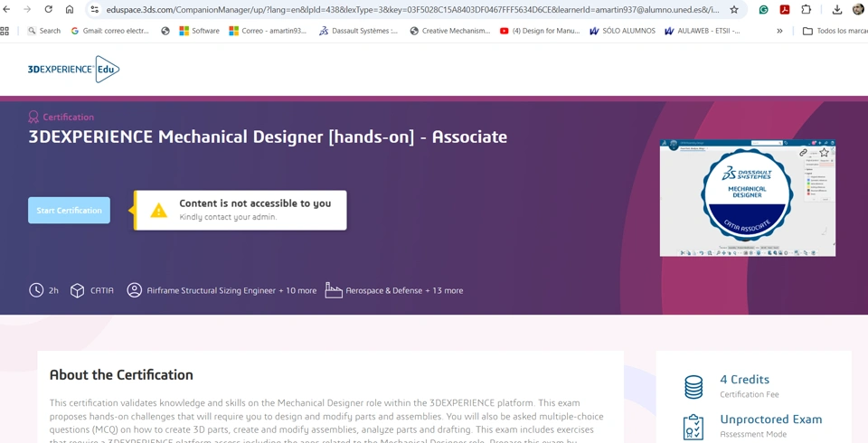Screen dimensions: 868x443
Task: Click the role person icon
Action: (x=135, y=290)
